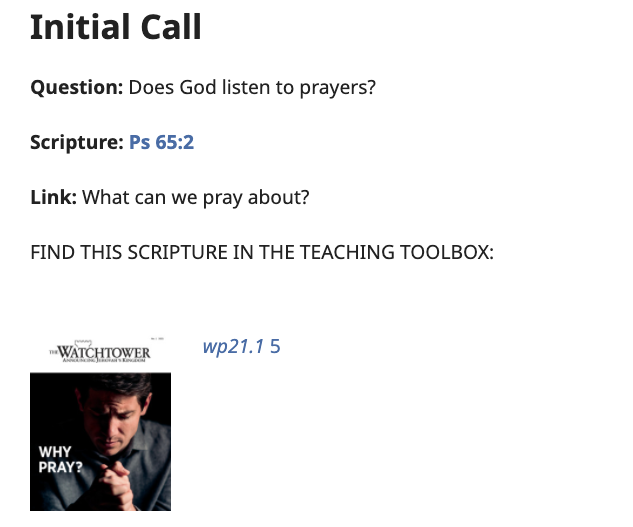Click the bold 'Question:' label
Screen dimensions: 633x527
(77, 87)
